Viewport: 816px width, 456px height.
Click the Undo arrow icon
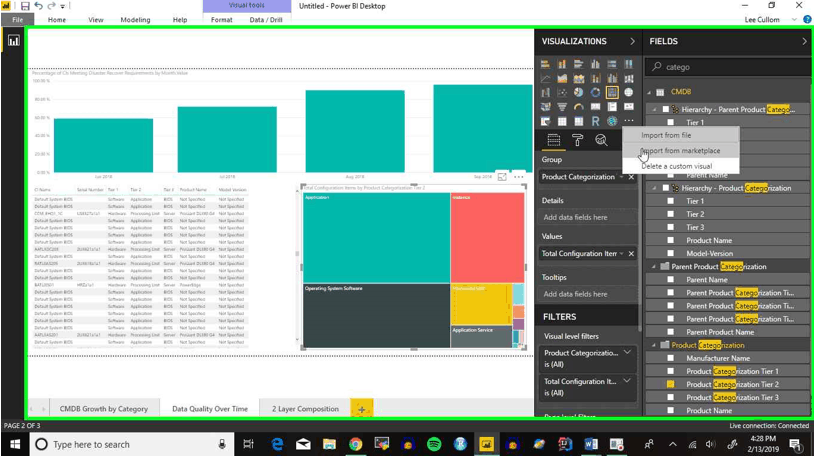[39, 6]
